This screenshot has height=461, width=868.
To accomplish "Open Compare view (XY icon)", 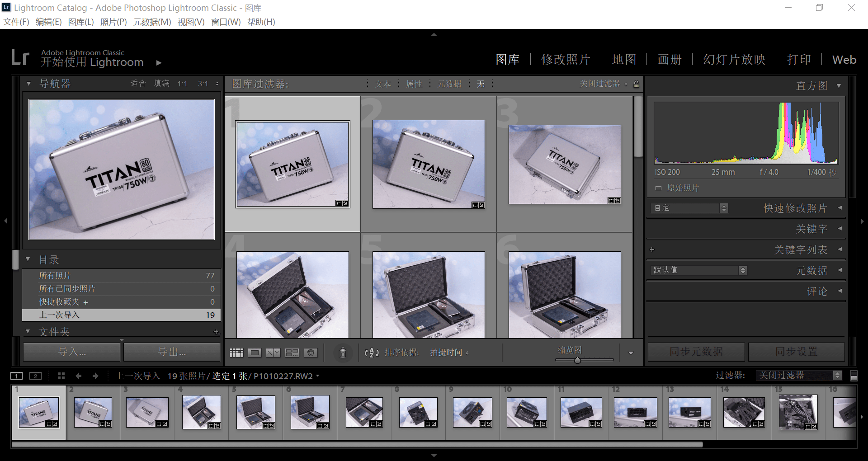I will 273,353.
